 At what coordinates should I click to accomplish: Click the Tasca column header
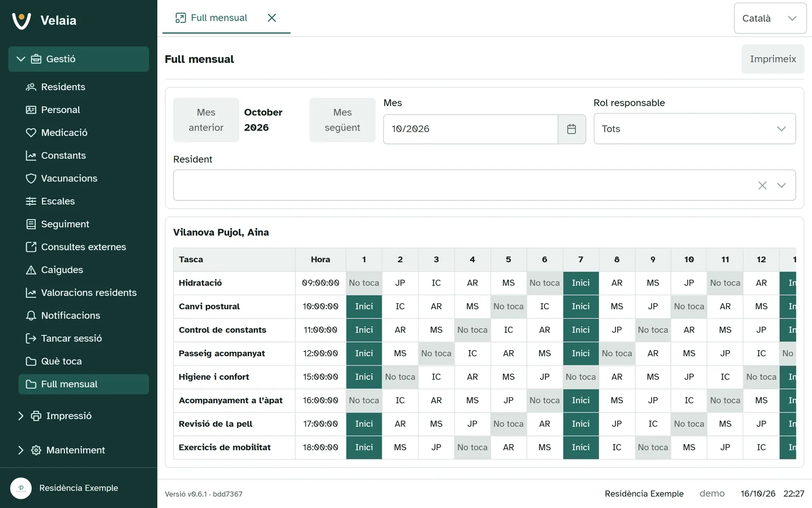(x=234, y=260)
